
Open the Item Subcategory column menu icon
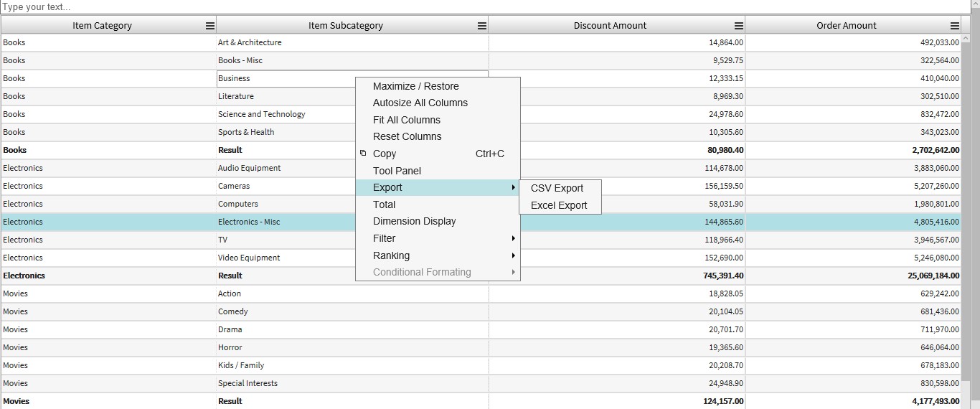482,26
